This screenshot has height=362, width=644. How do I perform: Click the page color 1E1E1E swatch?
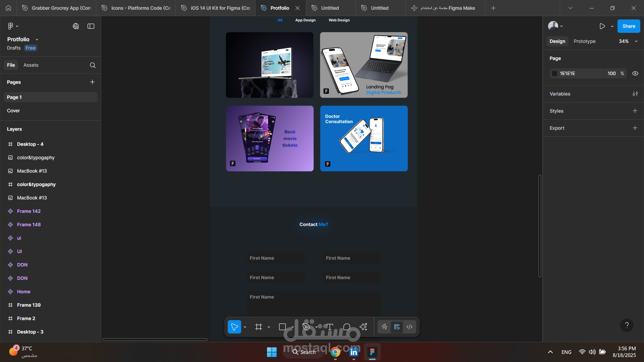[555, 73]
